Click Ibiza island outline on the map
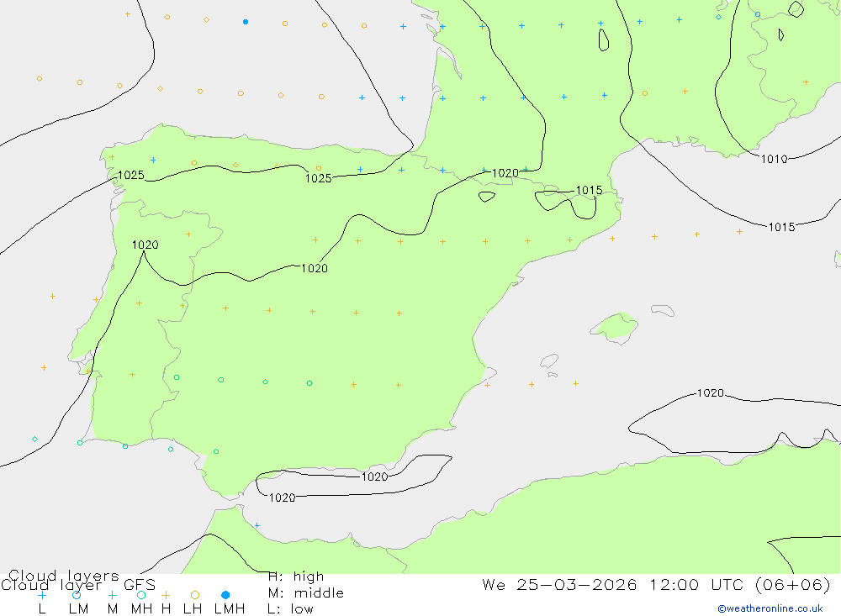Image resolution: width=841 pixels, height=616 pixels. [x=549, y=361]
